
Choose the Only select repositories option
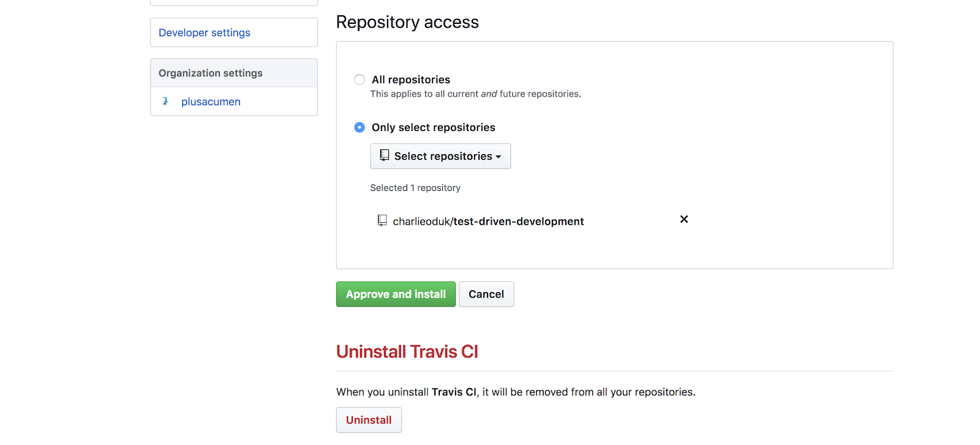click(360, 127)
